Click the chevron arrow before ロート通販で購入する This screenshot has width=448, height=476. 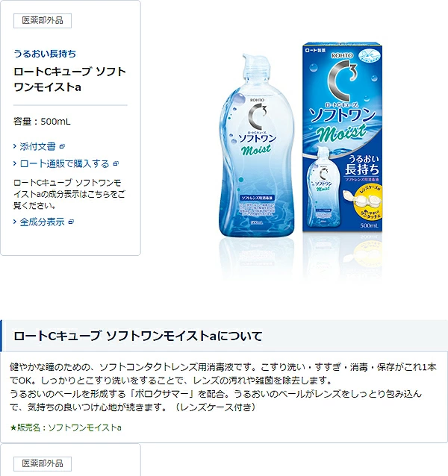pyautogui.click(x=15, y=164)
